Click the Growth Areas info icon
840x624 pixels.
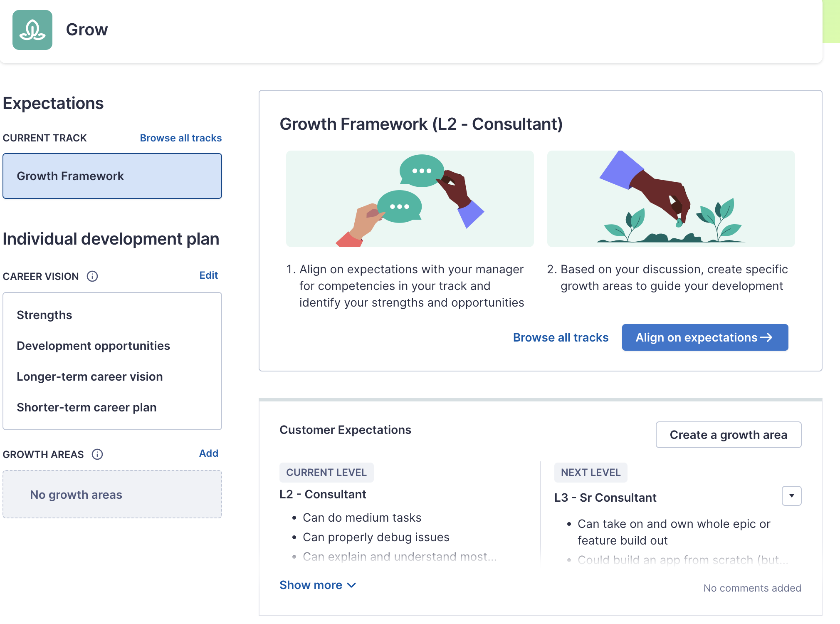(x=97, y=454)
